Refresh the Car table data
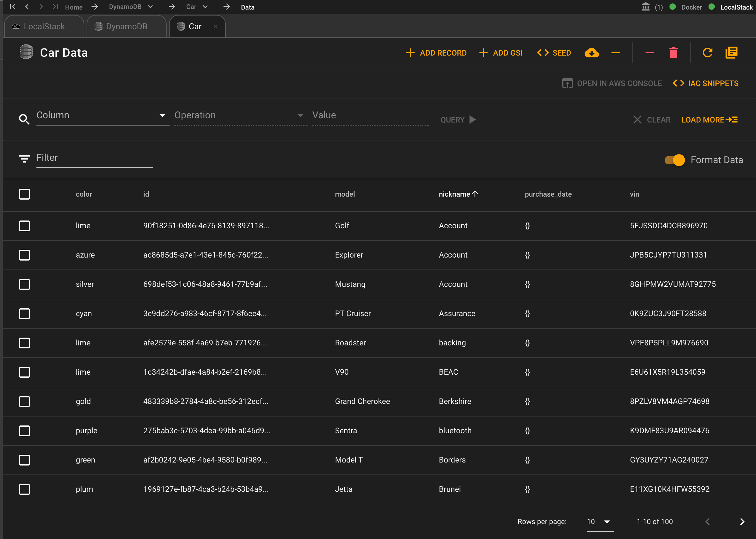Image resolution: width=756 pixels, height=539 pixels. pos(708,53)
